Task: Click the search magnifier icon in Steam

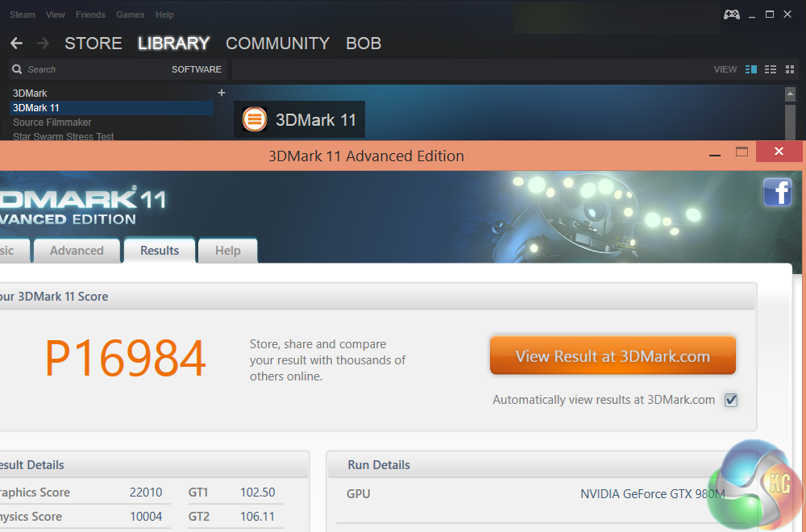Action: 17,69
